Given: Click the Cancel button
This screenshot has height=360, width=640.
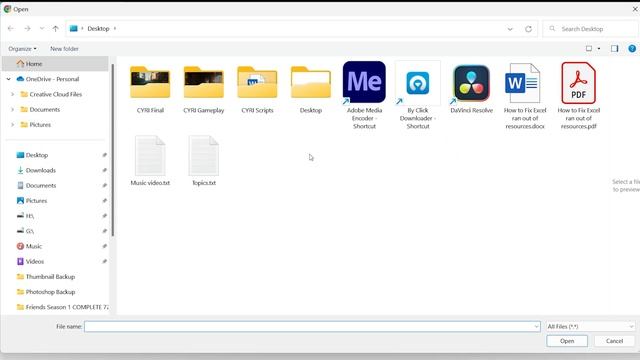Looking at the screenshot, I should click(614, 341).
